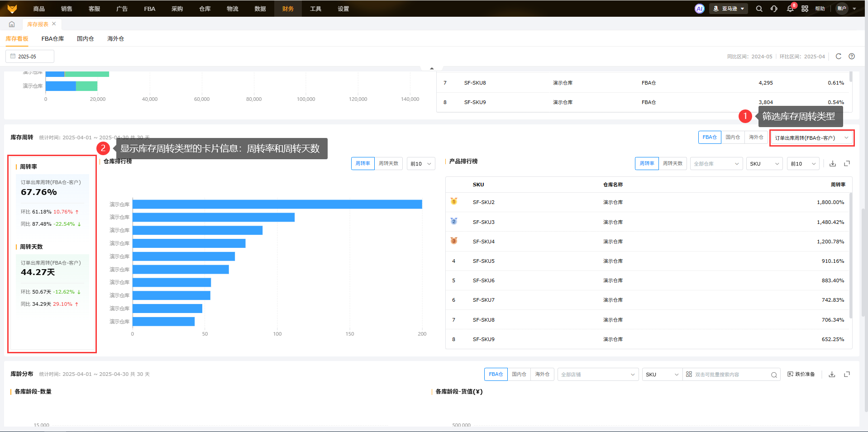Open the customer service headset icon

(774, 9)
